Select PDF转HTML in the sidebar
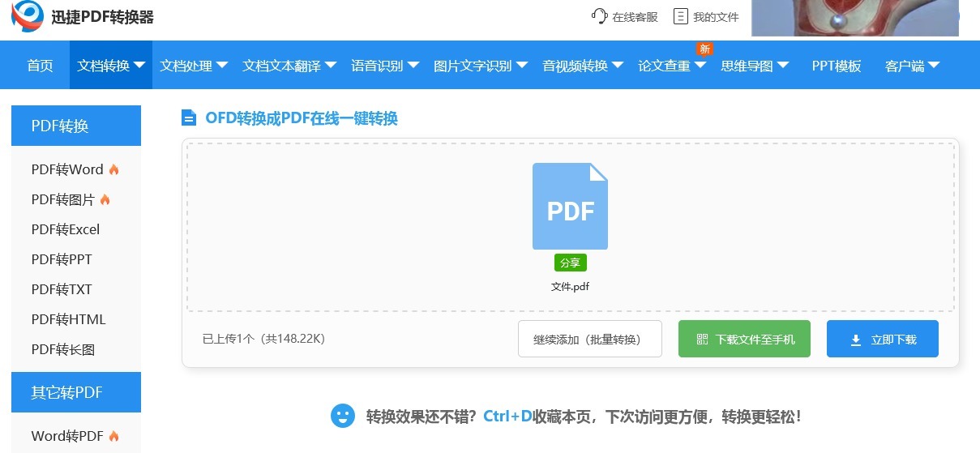980x453 pixels. click(x=69, y=319)
